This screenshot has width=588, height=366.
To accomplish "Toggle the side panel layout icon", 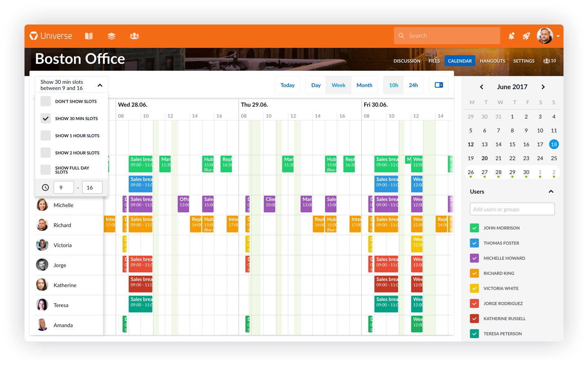I will [439, 85].
